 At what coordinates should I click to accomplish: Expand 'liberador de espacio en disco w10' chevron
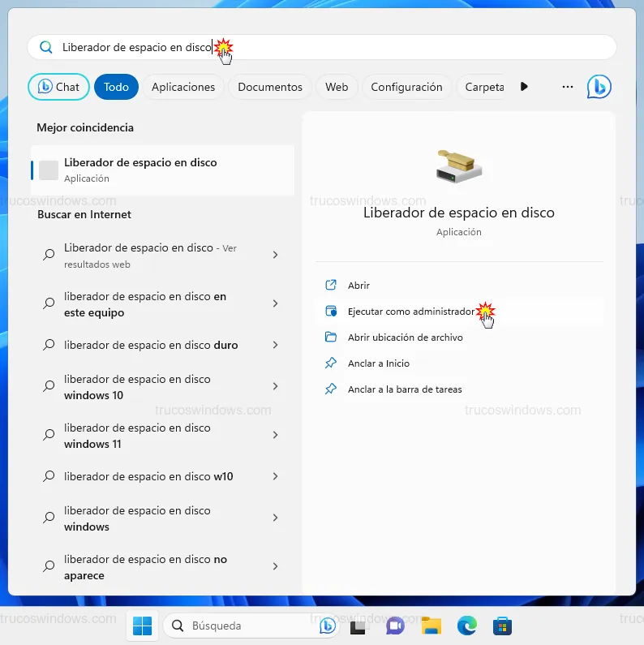pos(275,476)
